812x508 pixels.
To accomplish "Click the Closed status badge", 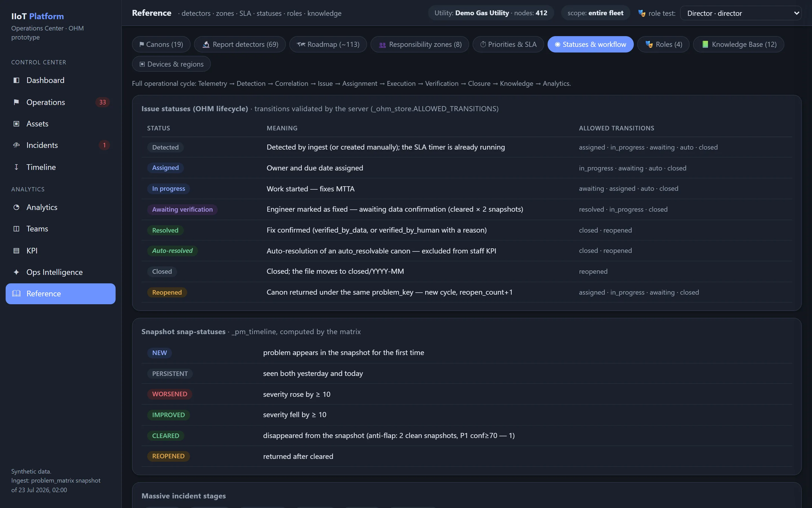I will coord(162,271).
